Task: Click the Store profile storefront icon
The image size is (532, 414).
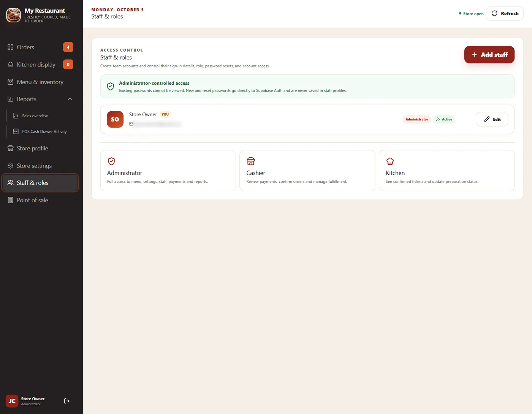Action: [10, 149]
